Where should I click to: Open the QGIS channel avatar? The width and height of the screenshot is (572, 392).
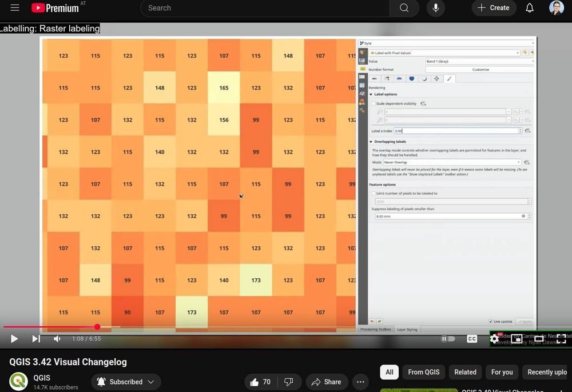click(18, 382)
